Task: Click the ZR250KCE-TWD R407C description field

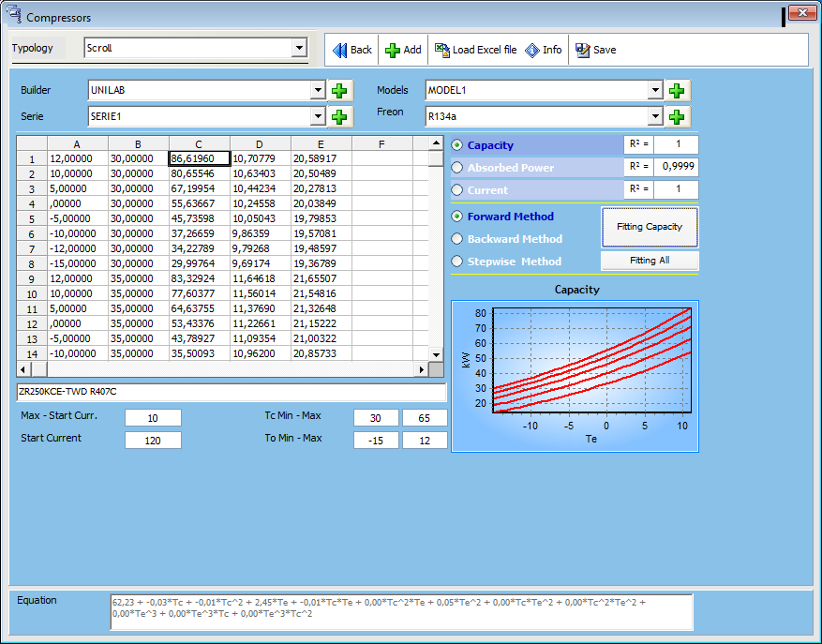Action: tap(232, 392)
